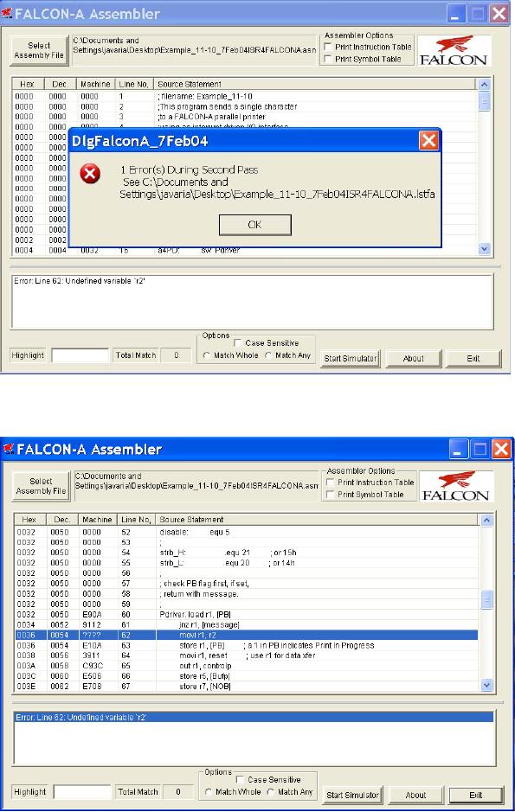Screen dimensions: 515x812
Task: Open About in upper window
Action: click(x=414, y=358)
